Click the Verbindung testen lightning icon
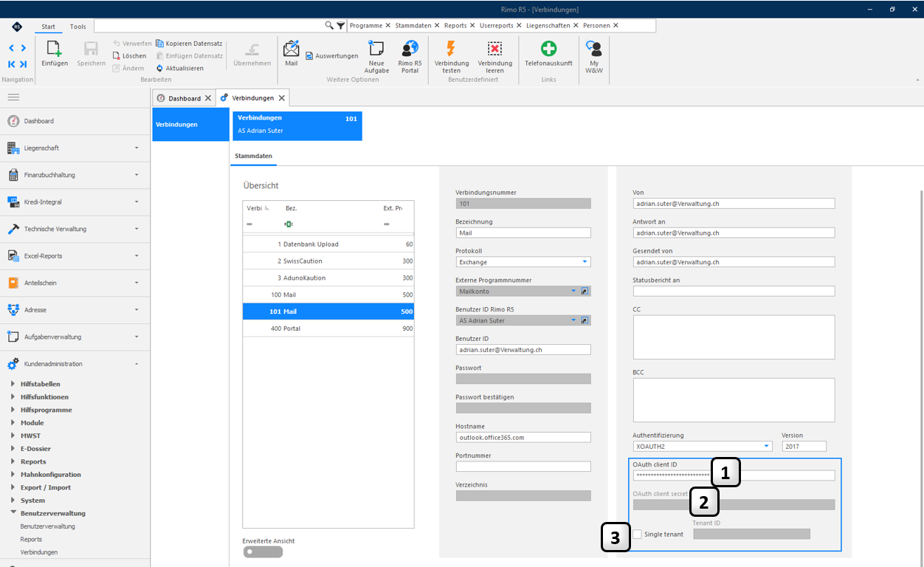This screenshot has height=567, width=924. click(x=451, y=49)
